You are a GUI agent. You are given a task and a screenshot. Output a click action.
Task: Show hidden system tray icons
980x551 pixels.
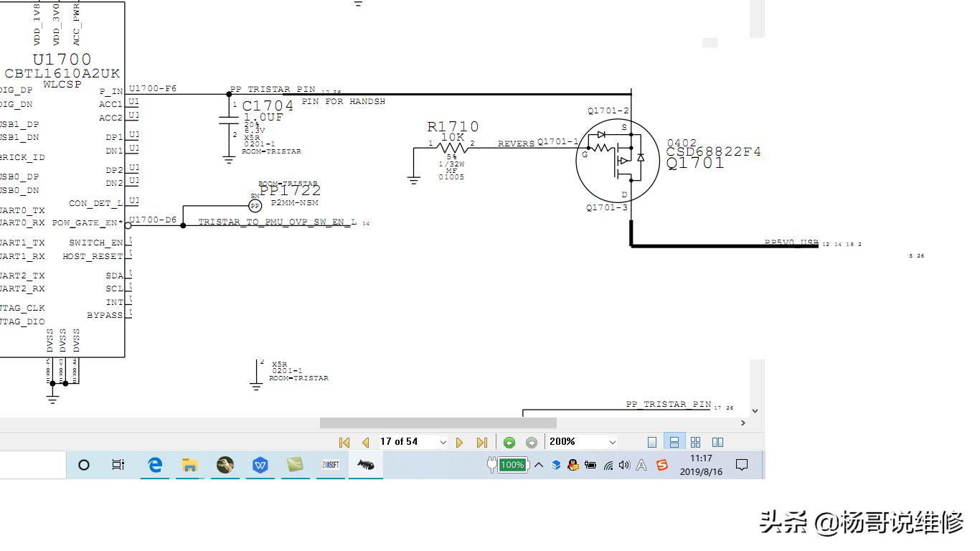(539, 465)
